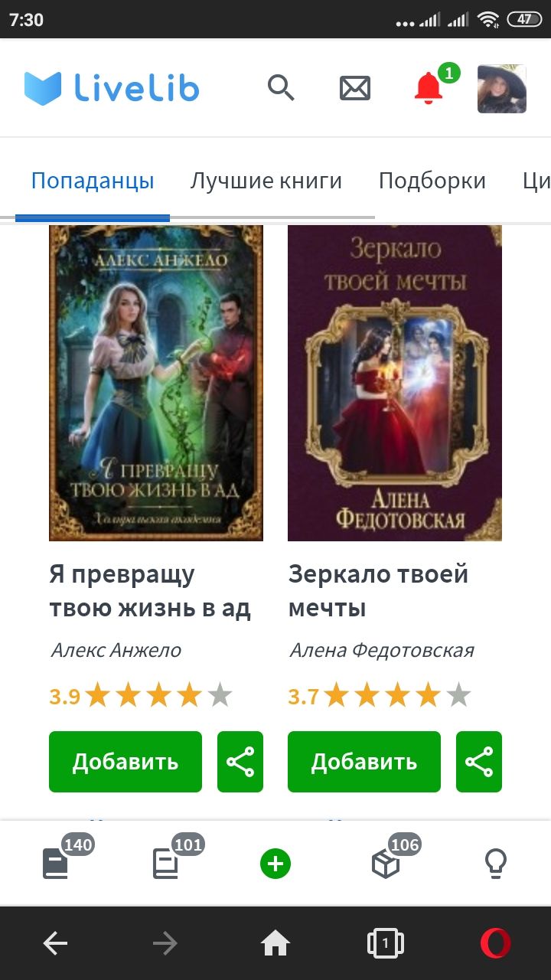Viewport: 551px width, 980px height.
Task: Open the user profile avatar
Action: pos(502,89)
